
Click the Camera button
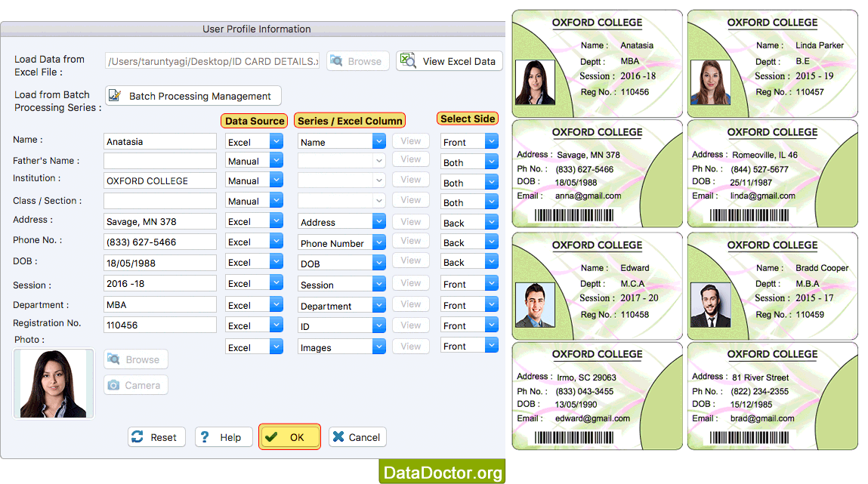click(x=136, y=385)
